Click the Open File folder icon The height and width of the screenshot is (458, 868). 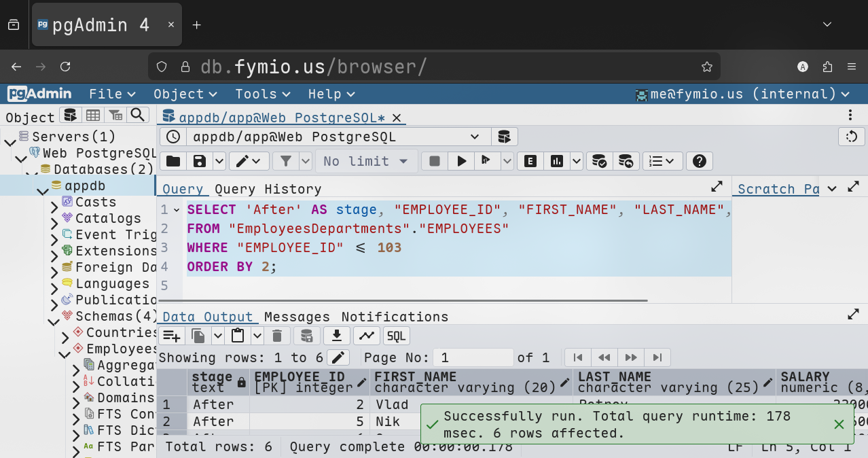(173, 161)
